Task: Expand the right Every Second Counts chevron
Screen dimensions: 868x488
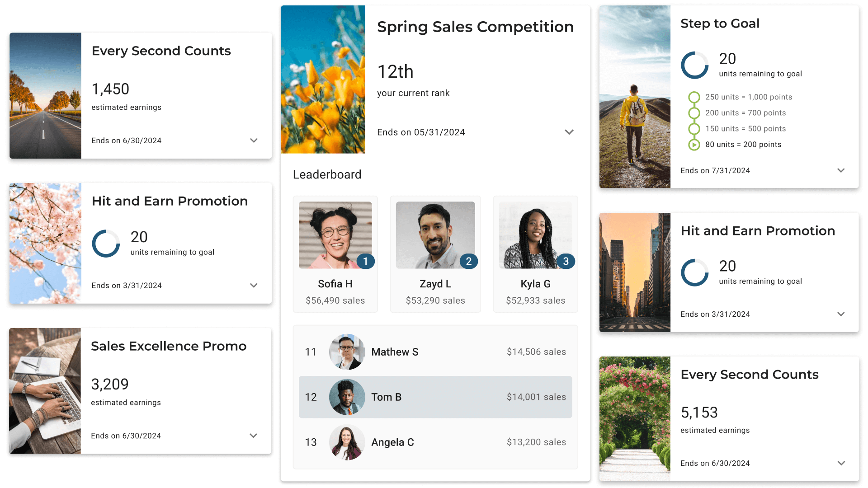Action: click(841, 463)
